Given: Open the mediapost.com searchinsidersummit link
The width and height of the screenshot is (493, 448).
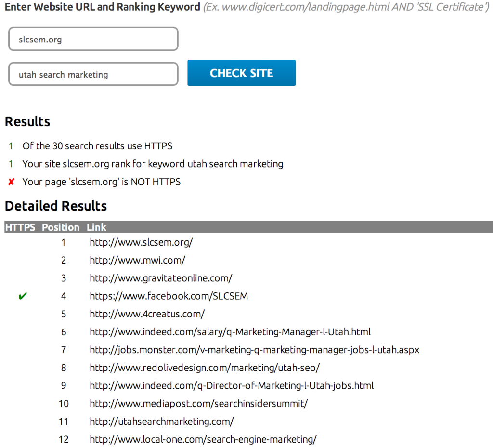Looking at the screenshot, I should coord(198,404).
